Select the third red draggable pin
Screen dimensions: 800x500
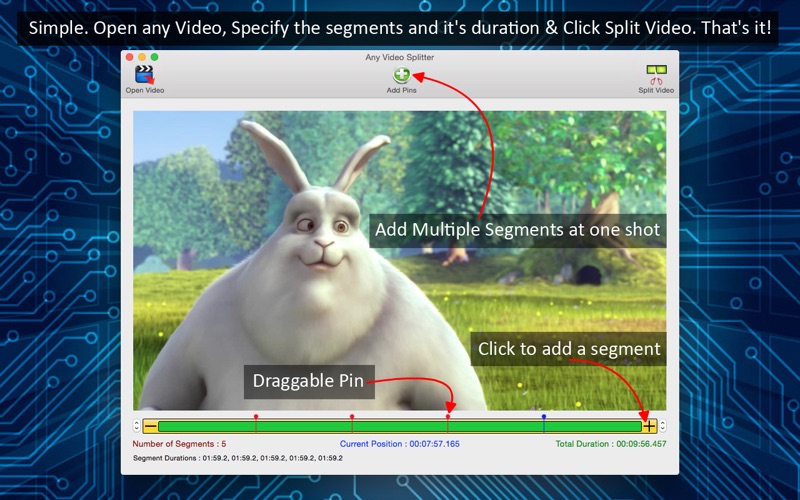tap(447, 417)
